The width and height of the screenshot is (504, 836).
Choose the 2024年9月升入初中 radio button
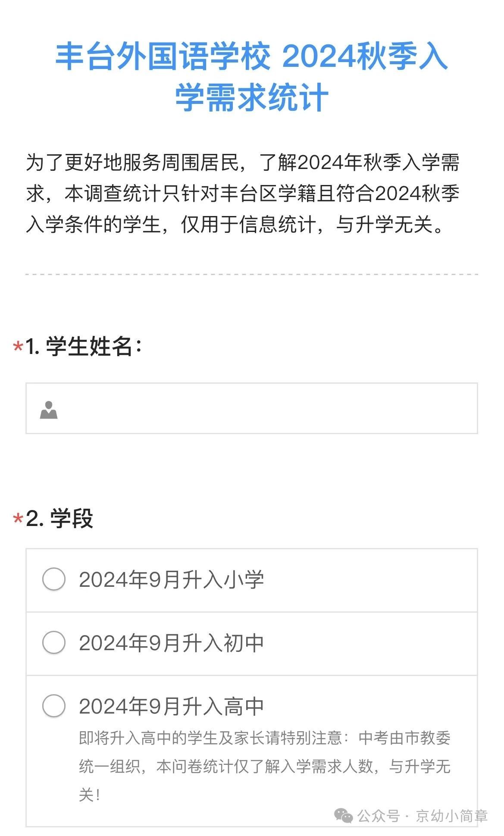point(54,642)
